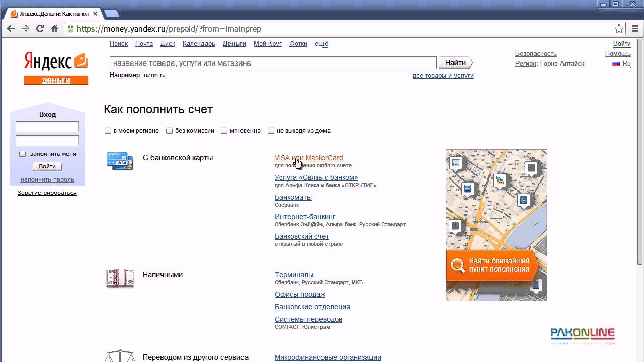Open Календарь service link
Image resolution: width=644 pixels, height=362 pixels.
tap(199, 44)
